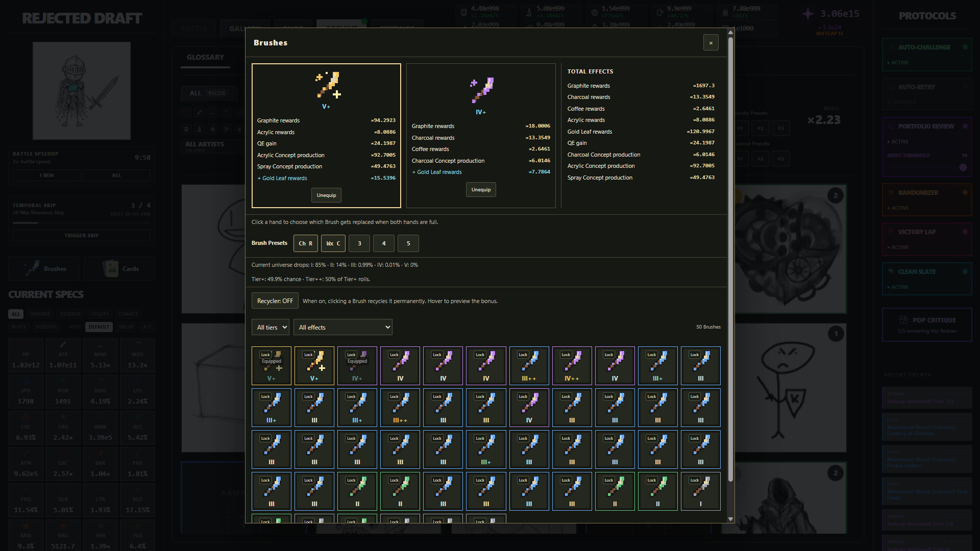Click the unequipped V+ brush tile
This screenshot has height=551, width=980.
click(314, 366)
